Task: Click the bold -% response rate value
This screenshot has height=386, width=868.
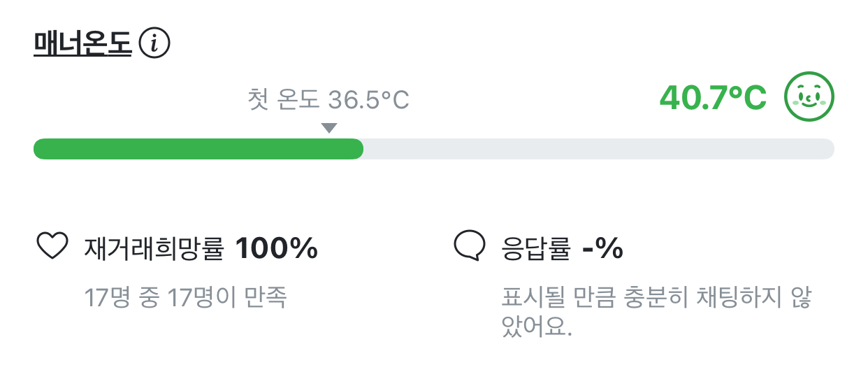Action: (x=602, y=248)
